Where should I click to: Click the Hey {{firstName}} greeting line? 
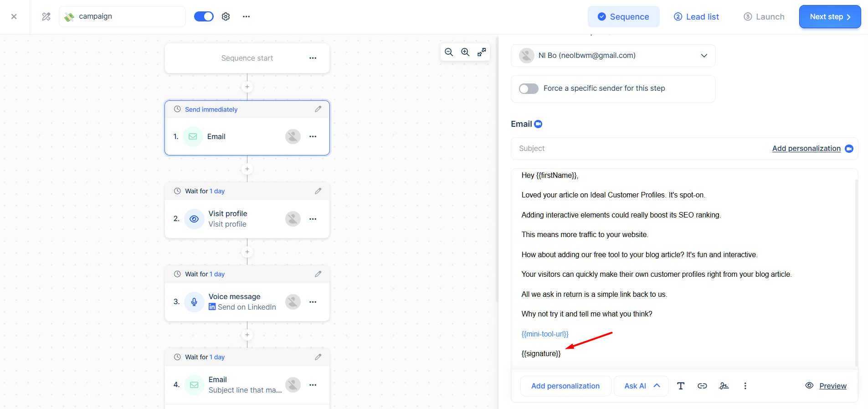[x=550, y=176]
